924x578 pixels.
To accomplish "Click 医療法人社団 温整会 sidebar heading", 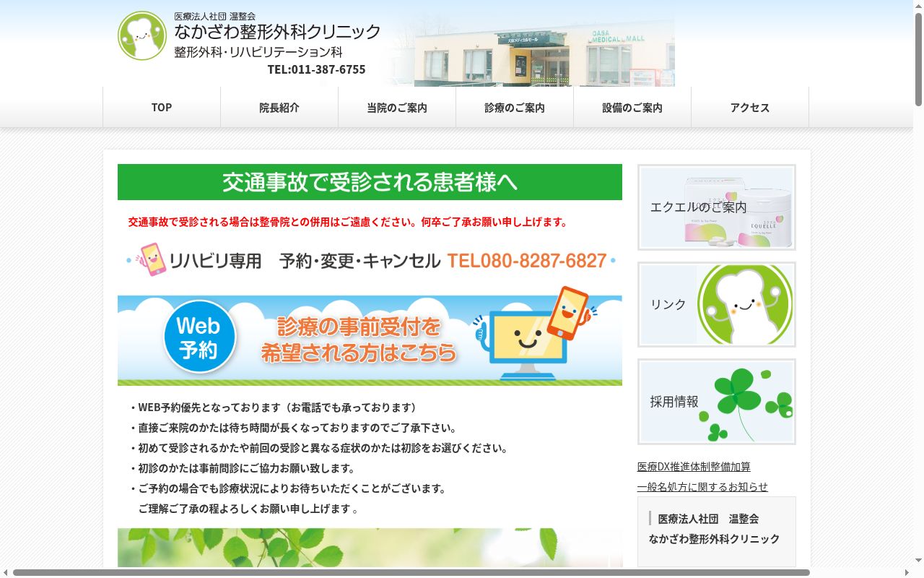I will [708, 519].
